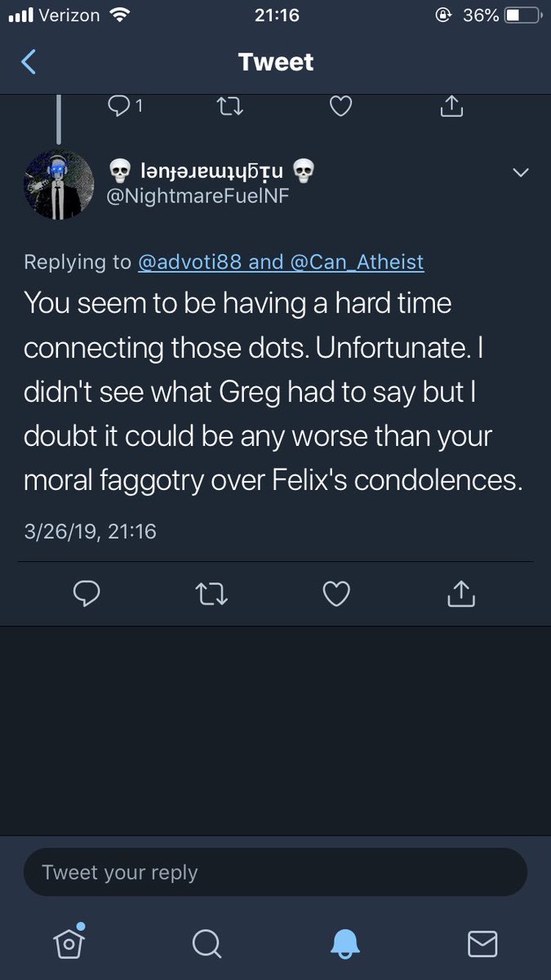Go to the Home tab
This screenshot has height=980, width=551.
69,943
